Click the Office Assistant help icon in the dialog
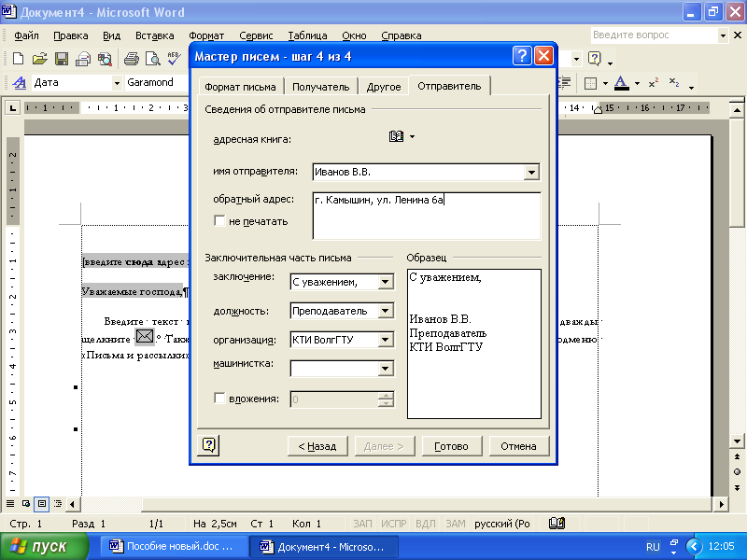The width and height of the screenshot is (747, 560). click(208, 445)
